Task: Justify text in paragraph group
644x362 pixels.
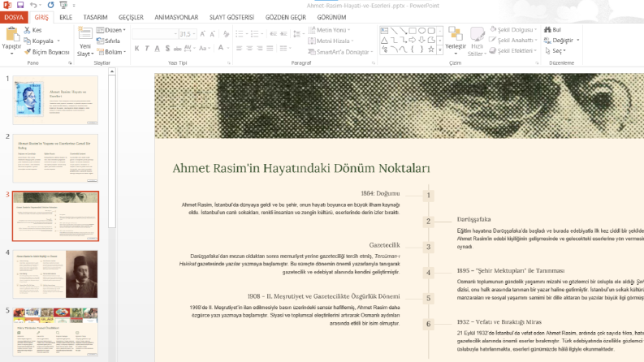Action: pyautogui.click(x=270, y=49)
